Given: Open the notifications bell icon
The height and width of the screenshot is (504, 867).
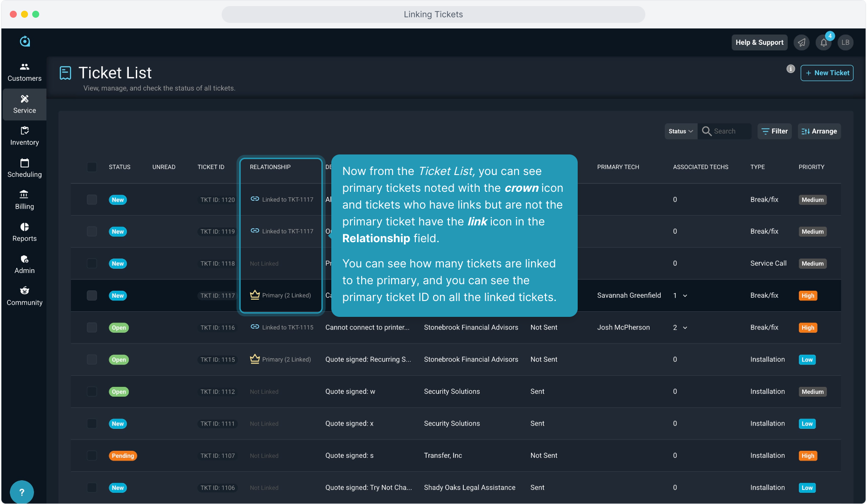Looking at the screenshot, I should pos(824,42).
